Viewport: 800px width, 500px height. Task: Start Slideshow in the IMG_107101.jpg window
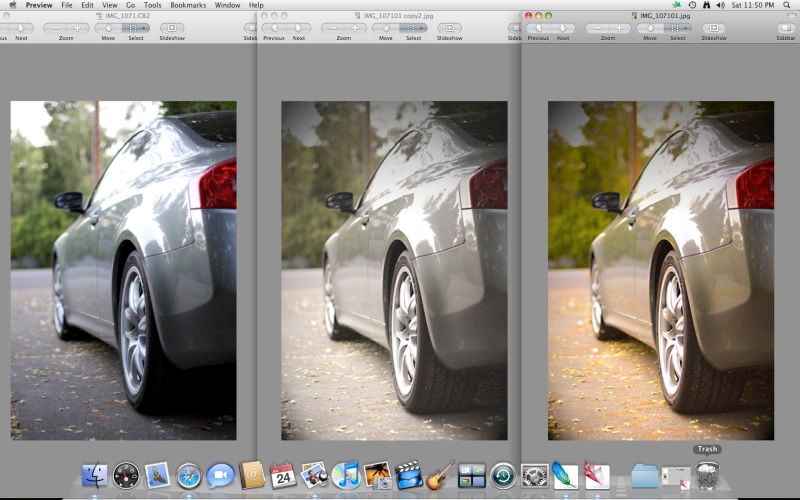click(x=714, y=28)
